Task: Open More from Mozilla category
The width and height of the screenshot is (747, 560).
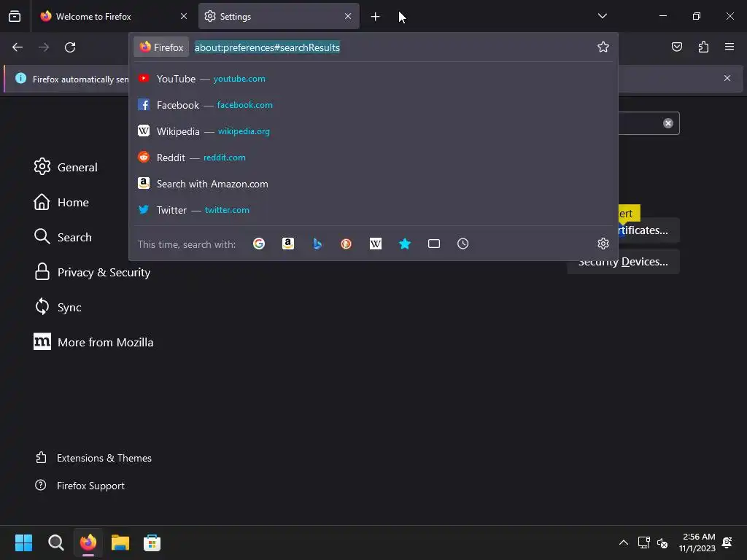Action: point(93,343)
